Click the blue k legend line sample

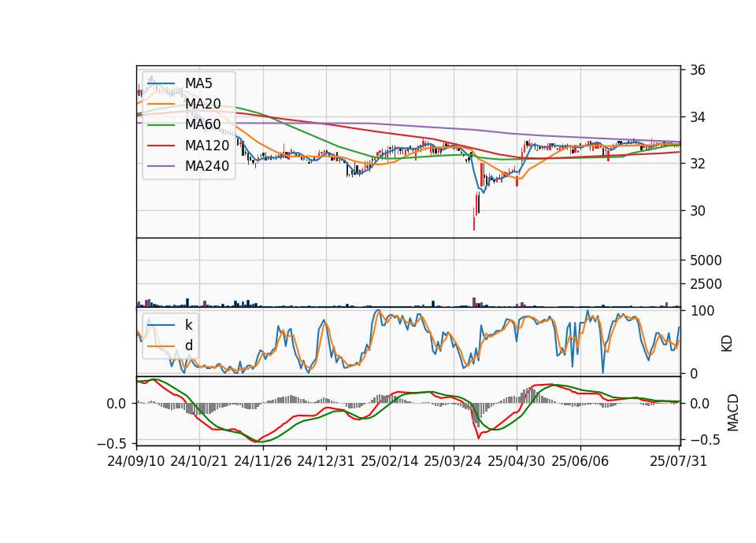coord(161,325)
